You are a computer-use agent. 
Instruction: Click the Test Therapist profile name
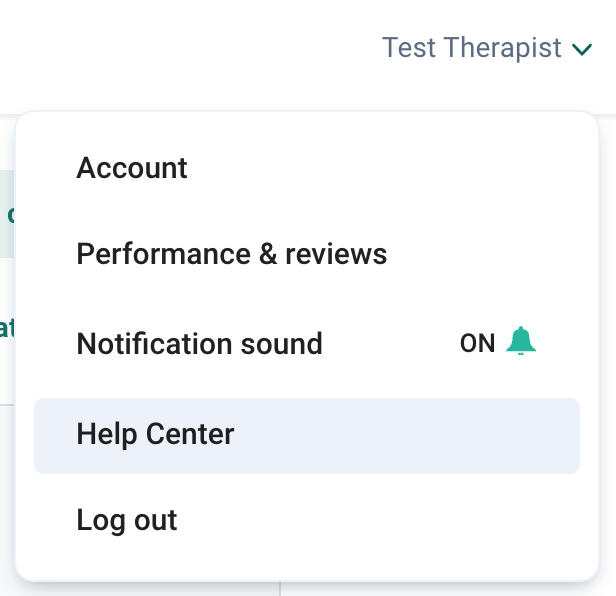[x=472, y=48]
